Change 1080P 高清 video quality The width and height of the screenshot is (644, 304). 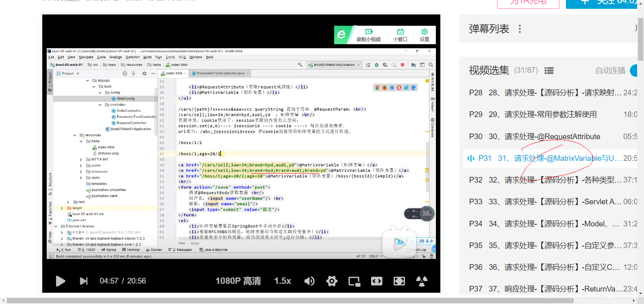coord(238,281)
